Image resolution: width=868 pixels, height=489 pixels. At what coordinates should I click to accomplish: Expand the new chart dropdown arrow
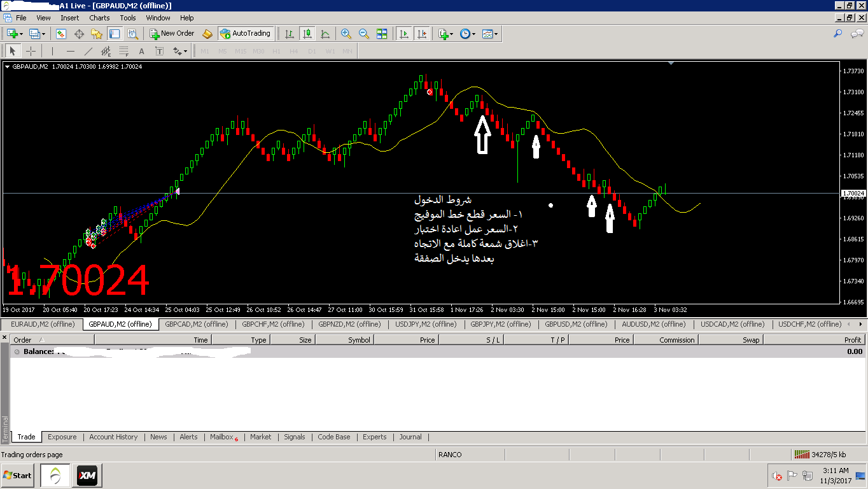(x=22, y=34)
